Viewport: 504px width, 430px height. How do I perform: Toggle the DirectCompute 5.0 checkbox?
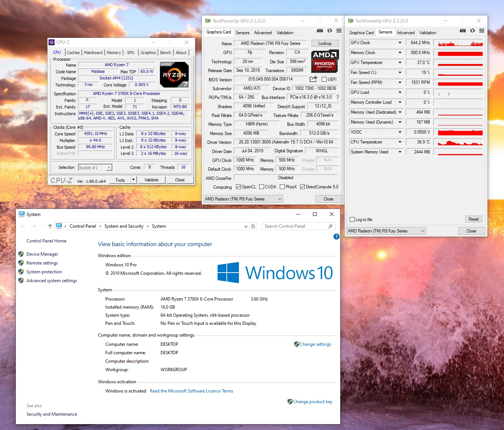click(x=302, y=187)
